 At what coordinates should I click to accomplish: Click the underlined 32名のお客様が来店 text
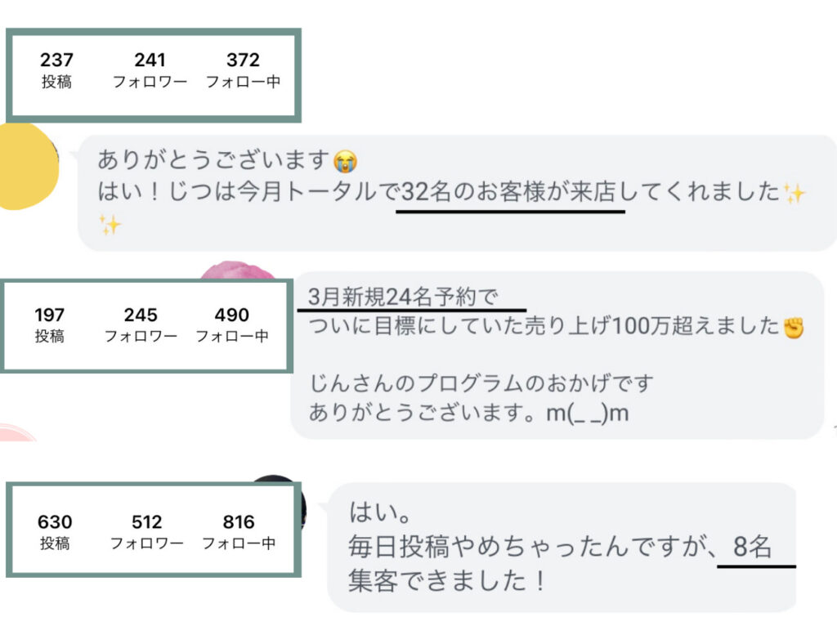click(510, 194)
